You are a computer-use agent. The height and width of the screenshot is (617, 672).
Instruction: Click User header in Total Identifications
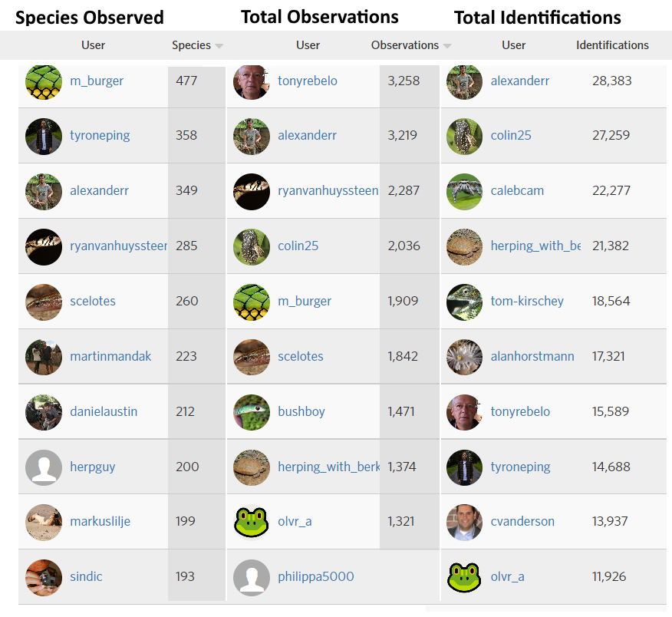coord(513,45)
